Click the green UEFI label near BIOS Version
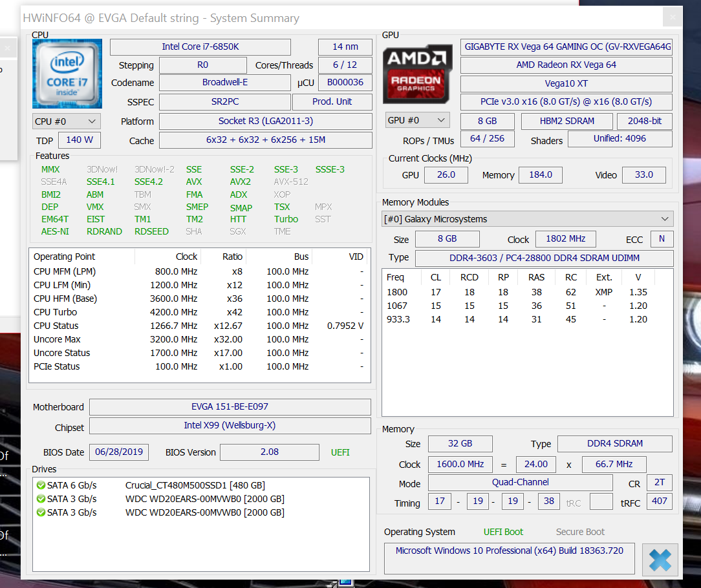This screenshot has width=701, height=588. (340, 452)
